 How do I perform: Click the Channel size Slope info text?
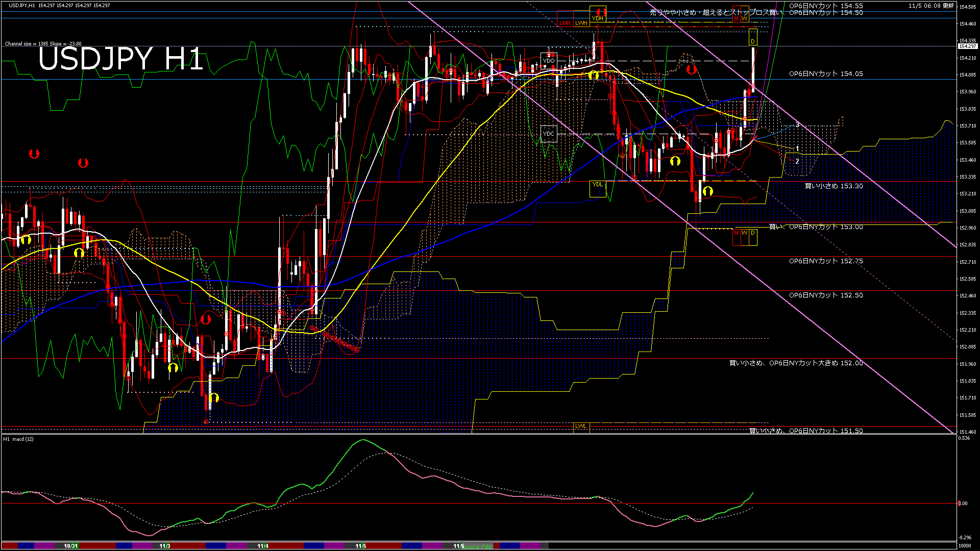pos(43,44)
